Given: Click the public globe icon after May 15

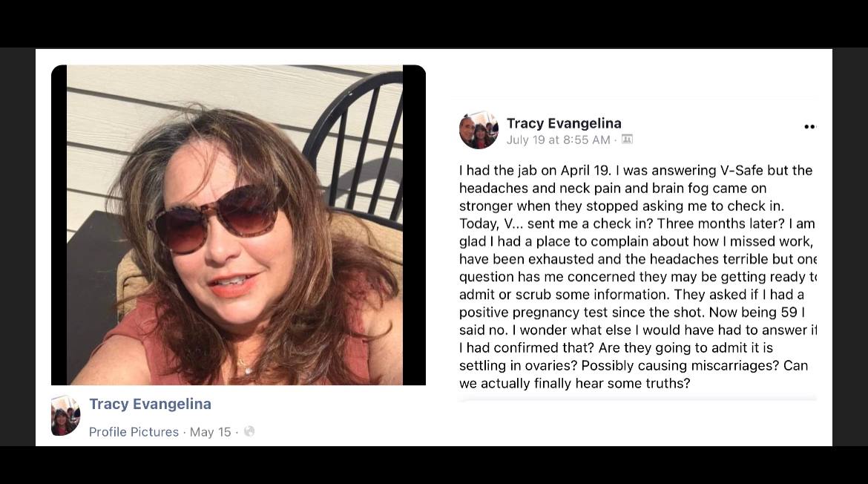Looking at the screenshot, I should pos(250,431).
